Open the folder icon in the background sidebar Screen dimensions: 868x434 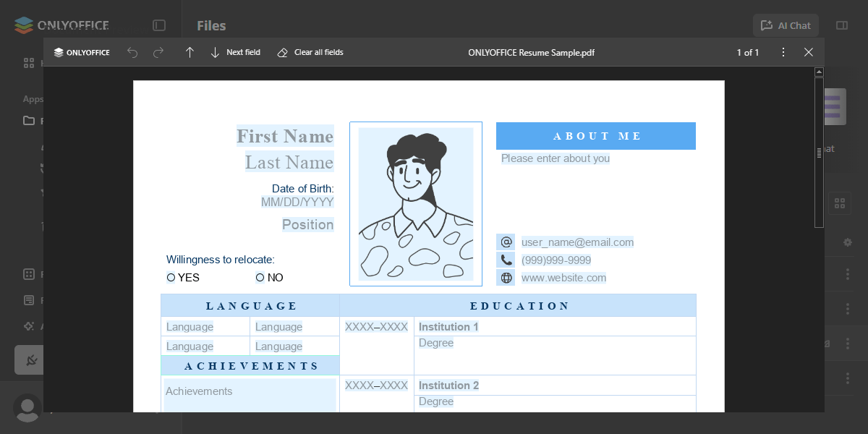click(29, 121)
